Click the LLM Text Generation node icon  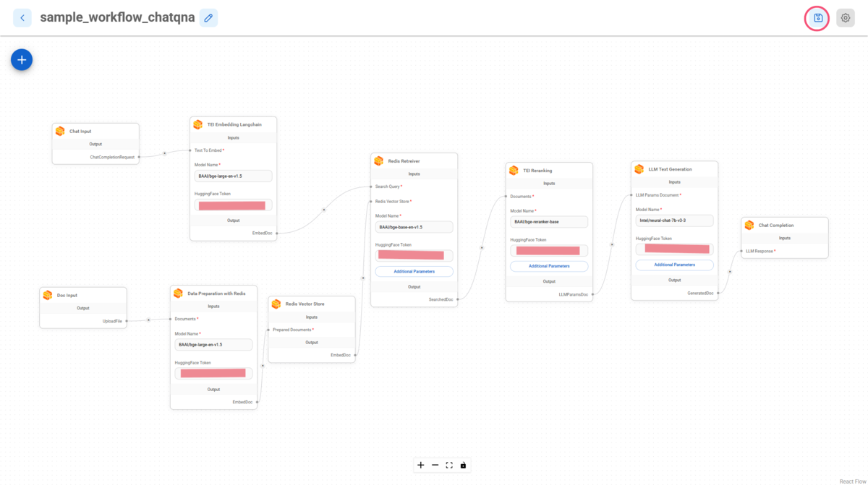[x=639, y=168]
